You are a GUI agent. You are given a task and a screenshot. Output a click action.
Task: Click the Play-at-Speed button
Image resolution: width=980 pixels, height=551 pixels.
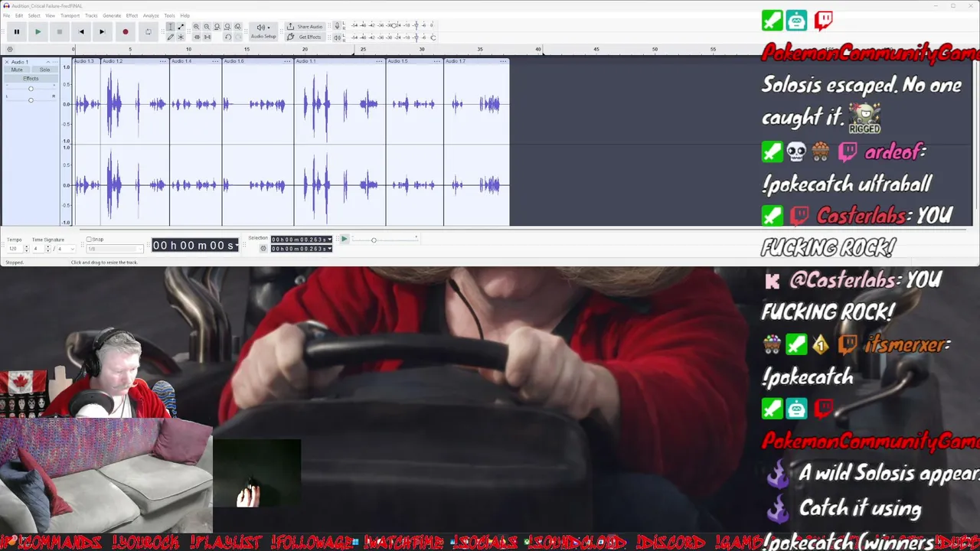345,240
